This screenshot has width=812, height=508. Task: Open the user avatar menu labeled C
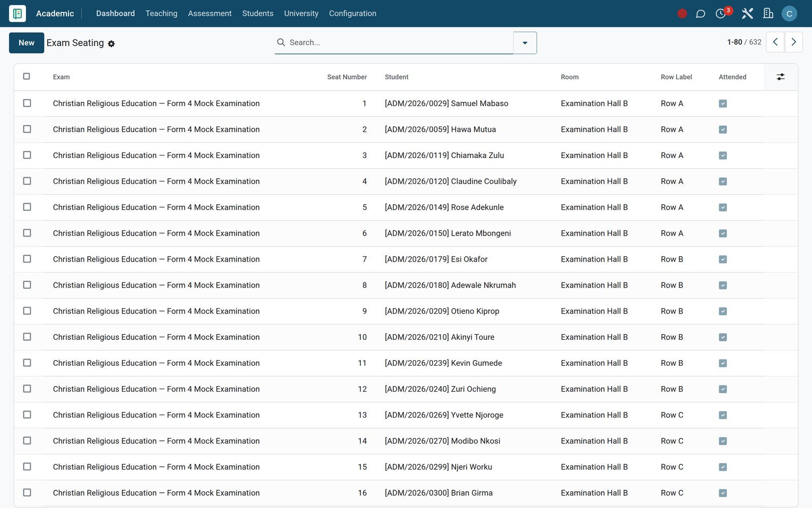tap(789, 14)
